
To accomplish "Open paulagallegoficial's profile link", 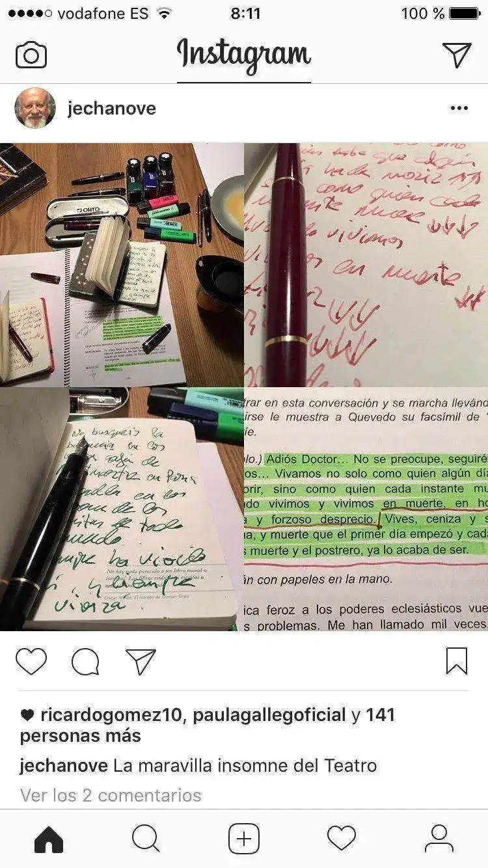I will pos(269,715).
